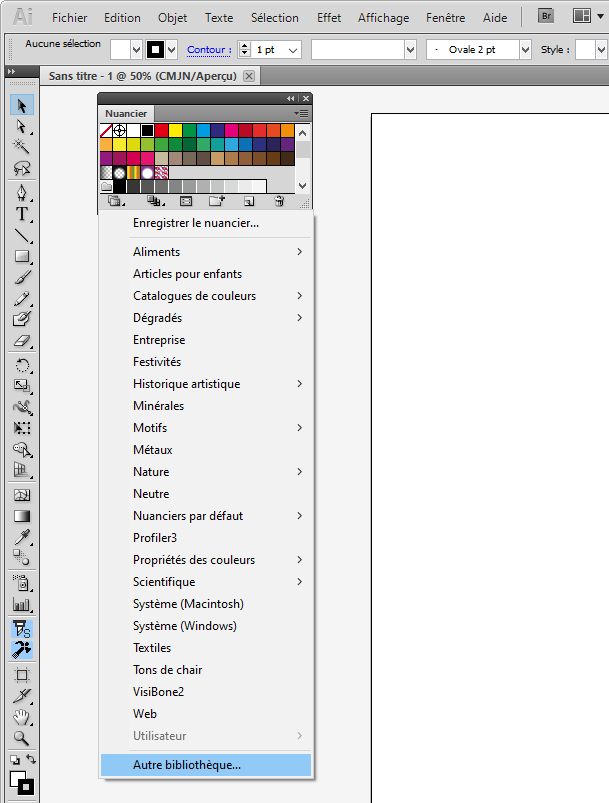Click New Color Group folder icon
The image size is (609, 803).
(217, 201)
